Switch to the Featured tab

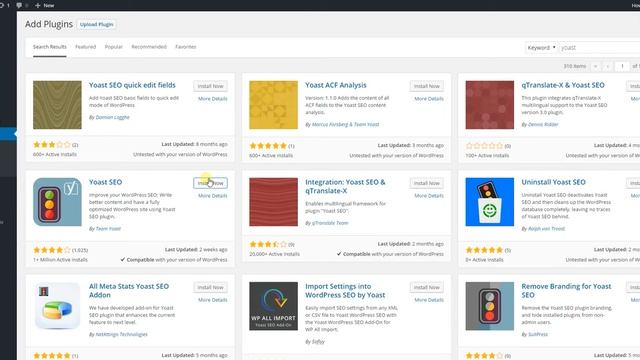click(x=86, y=47)
